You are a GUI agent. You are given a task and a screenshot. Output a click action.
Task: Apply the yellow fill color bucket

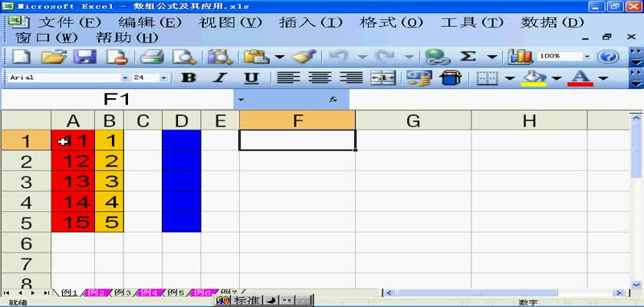click(534, 78)
